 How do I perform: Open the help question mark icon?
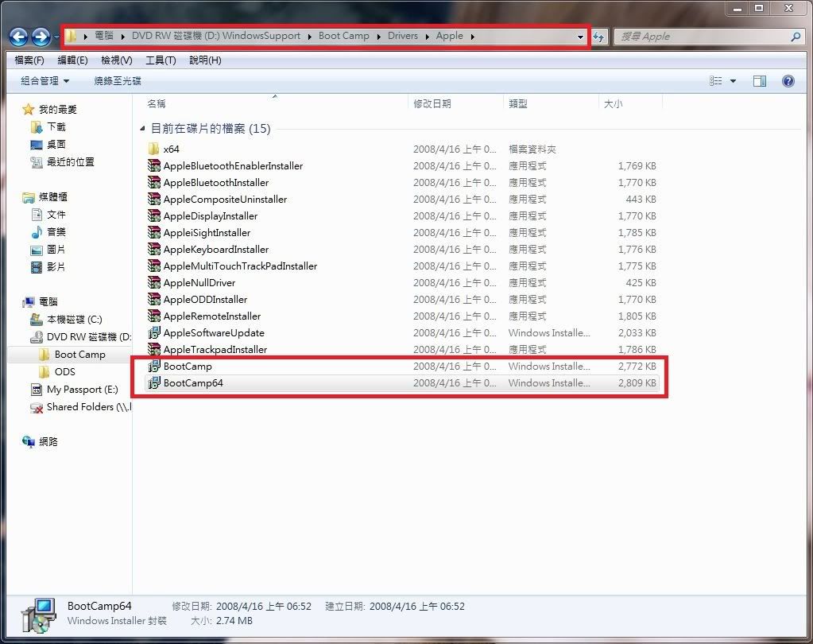[x=788, y=81]
